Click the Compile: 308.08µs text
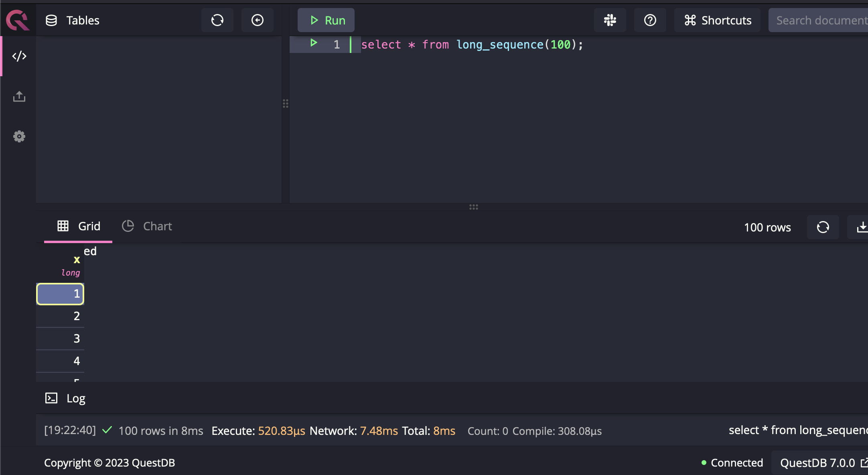Viewport: 868px width, 475px height. point(557,431)
